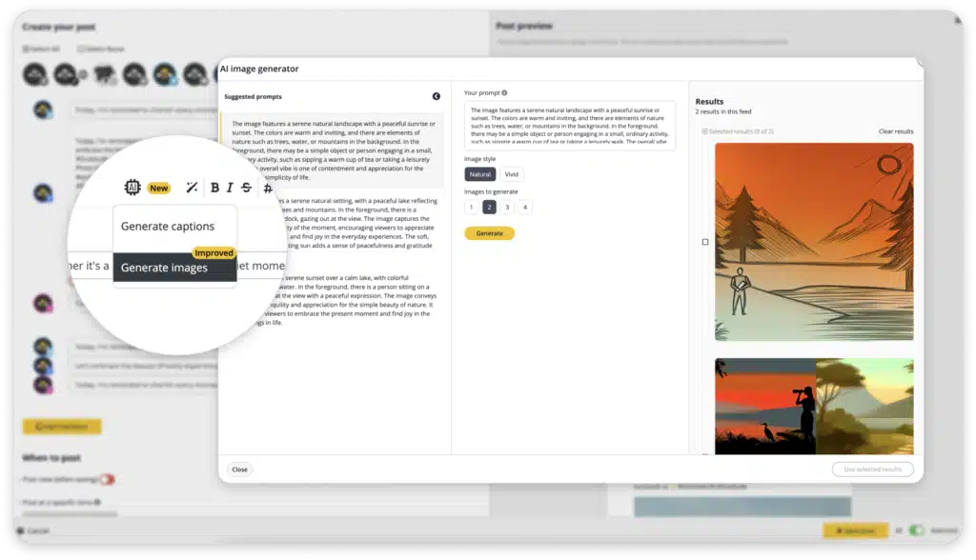This screenshot has height=560, width=976.
Task: Toggle the Post now switch under When to post
Action: pyautogui.click(x=107, y=479)
